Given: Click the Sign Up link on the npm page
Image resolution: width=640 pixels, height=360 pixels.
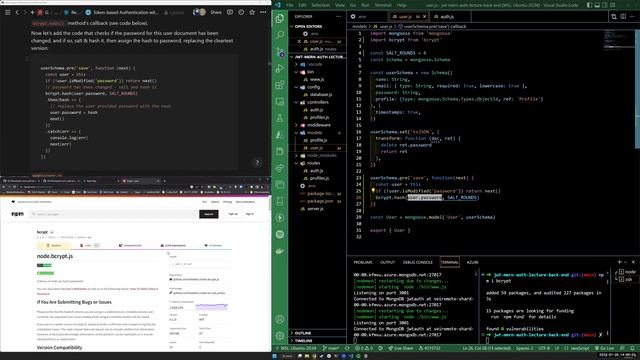Looking at the screenshot, I should pos(233,214).
